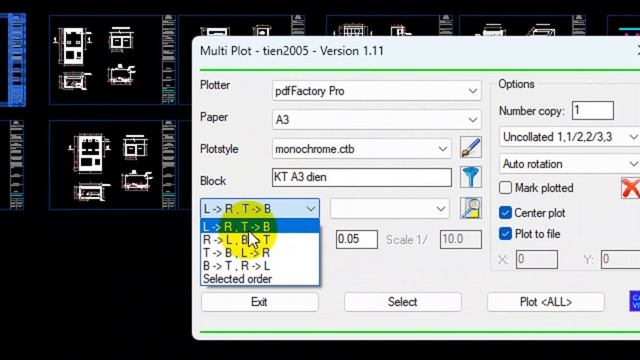This screenshot has width=640, height=360.
Task: Click the Scale 1/ field showing 10.0
Action: tap(461, 239)
